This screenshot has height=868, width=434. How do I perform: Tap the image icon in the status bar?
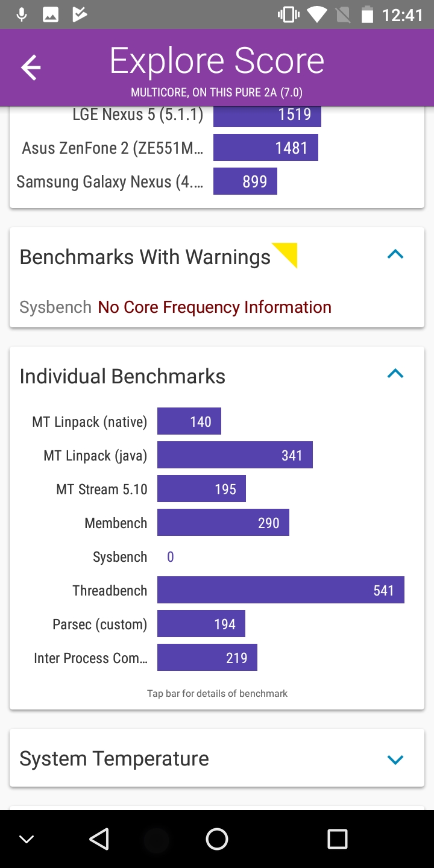51,14
